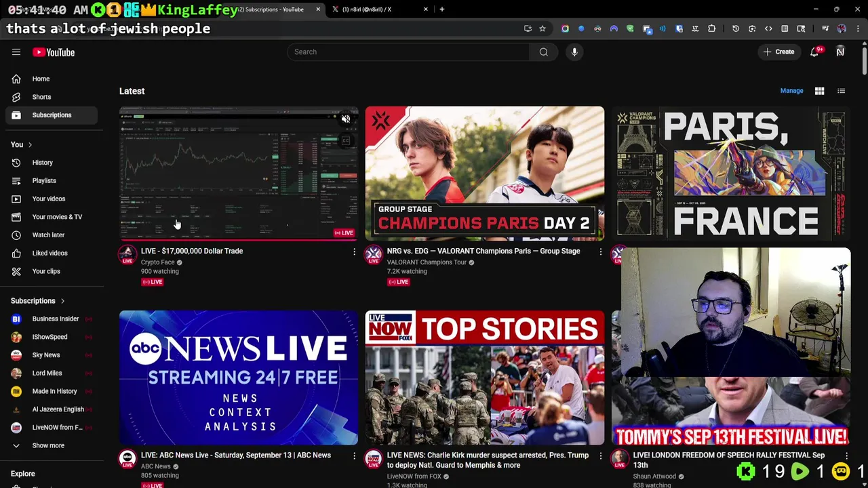
Task: Click the History sidebar icon
Action: click(x=16, y=163)
